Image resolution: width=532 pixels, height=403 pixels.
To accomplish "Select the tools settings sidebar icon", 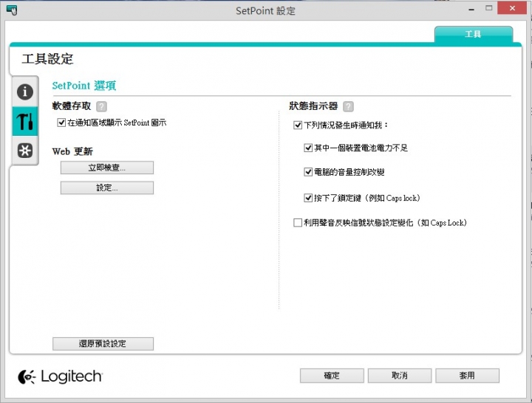I will coord(25,121).
